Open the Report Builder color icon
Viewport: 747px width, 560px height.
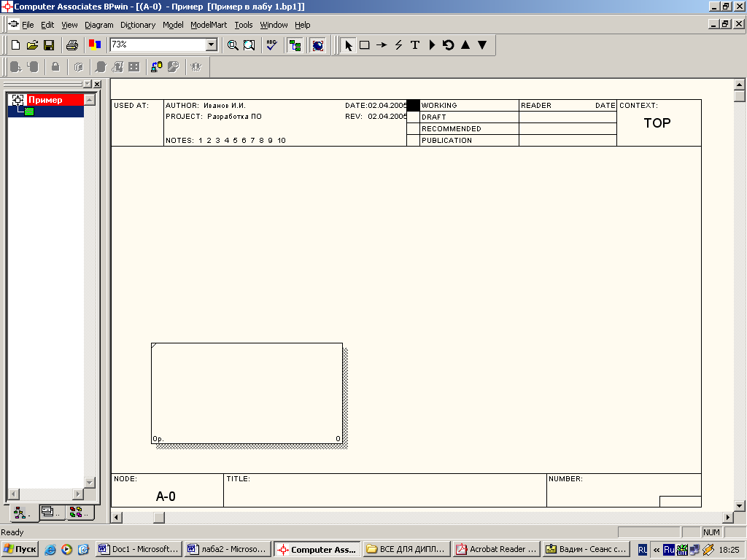pyautogui.click(x=95, y=45)
